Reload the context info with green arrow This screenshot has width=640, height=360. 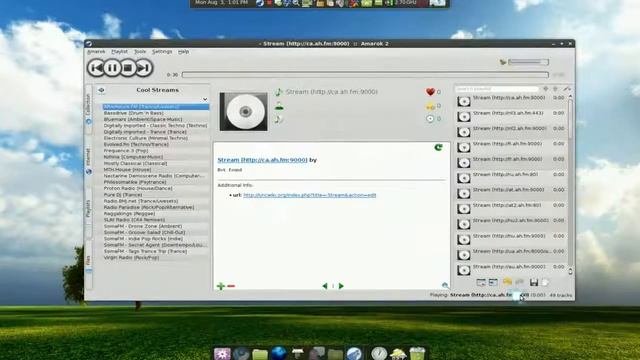click(438, 147)
